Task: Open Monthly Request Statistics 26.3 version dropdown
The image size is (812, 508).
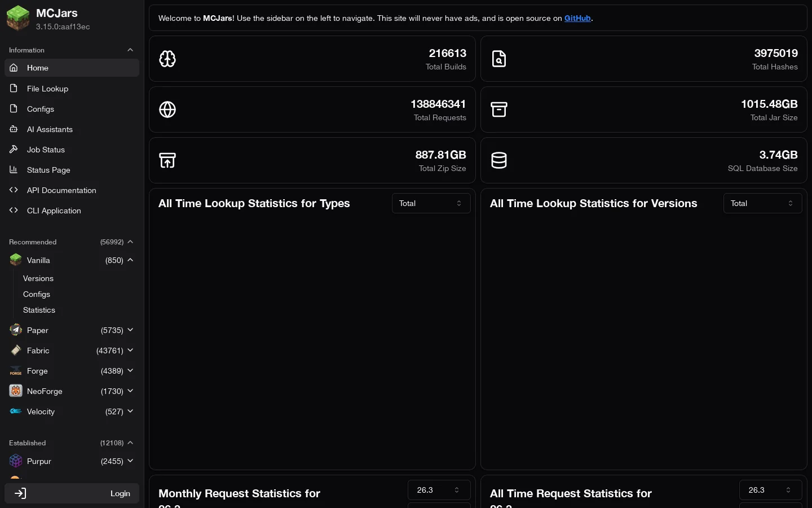Action: click(439, 490)
